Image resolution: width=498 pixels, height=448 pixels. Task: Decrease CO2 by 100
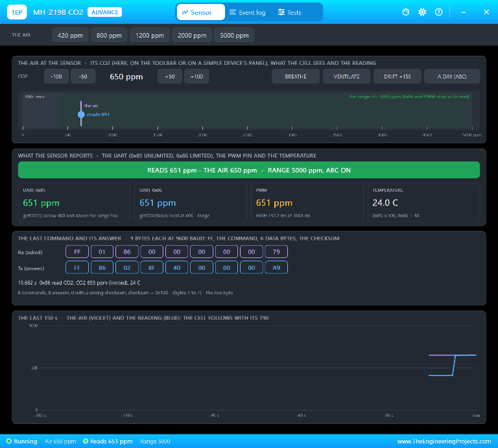click(x=56, y=77)
